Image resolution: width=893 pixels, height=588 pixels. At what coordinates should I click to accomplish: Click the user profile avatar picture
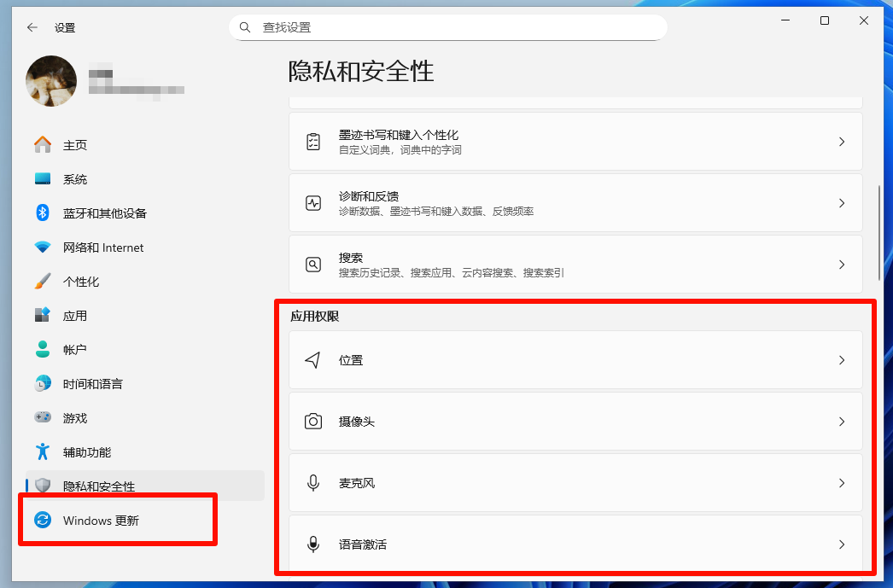coord(51,81)
